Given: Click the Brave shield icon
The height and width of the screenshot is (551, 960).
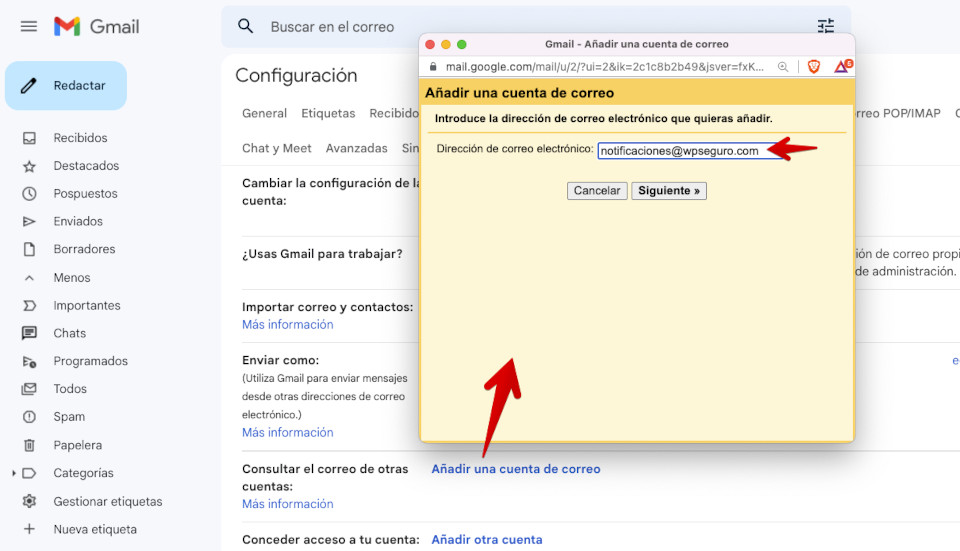Looking at the screenshot, I should click(x=814, y=67).
